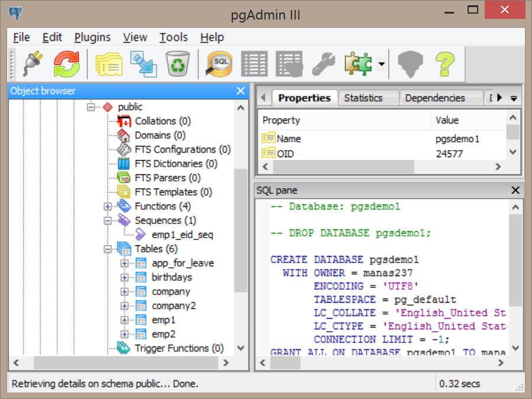Expand the company2 table node

[x=125, y=306]
